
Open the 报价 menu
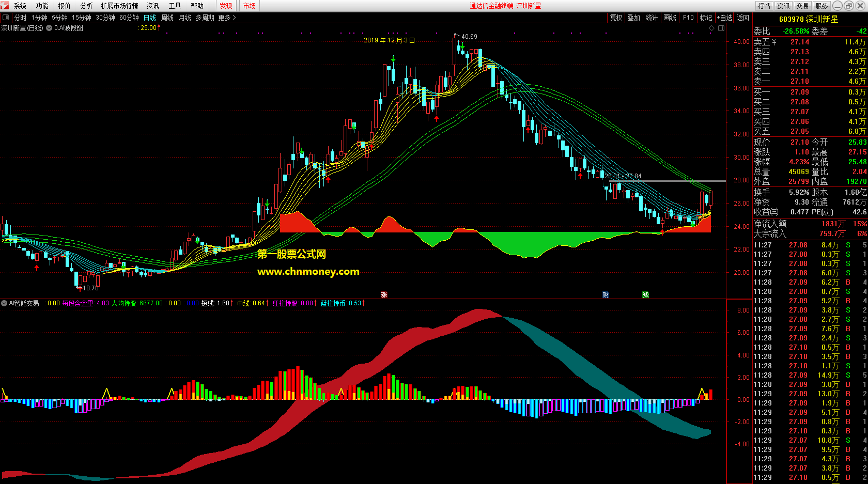point(65,6)
